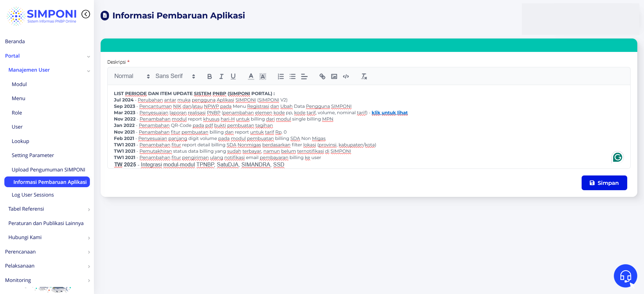Open the User sidebar item

coord(17,127)
